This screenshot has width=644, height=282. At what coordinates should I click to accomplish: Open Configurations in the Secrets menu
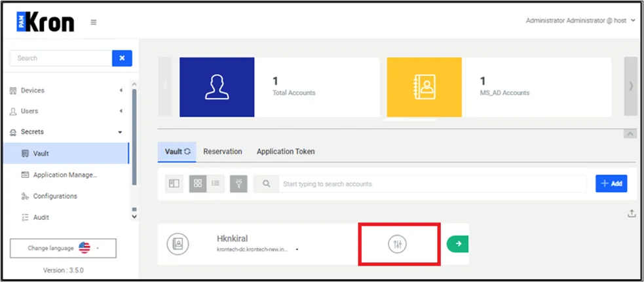(x=55, y=196)
